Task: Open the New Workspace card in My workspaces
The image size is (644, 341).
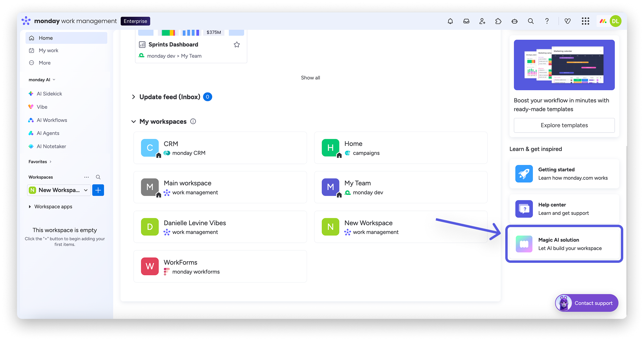Action: (x=401, y=227)
